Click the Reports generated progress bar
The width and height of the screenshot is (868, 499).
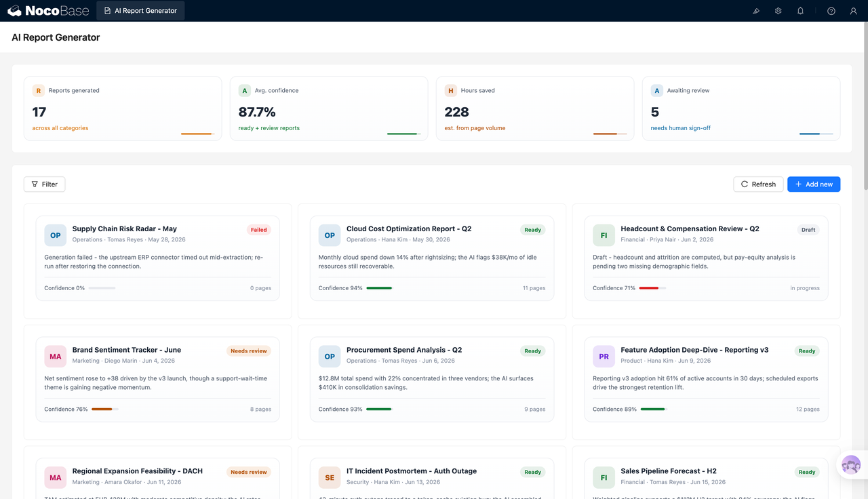(197, 134)
